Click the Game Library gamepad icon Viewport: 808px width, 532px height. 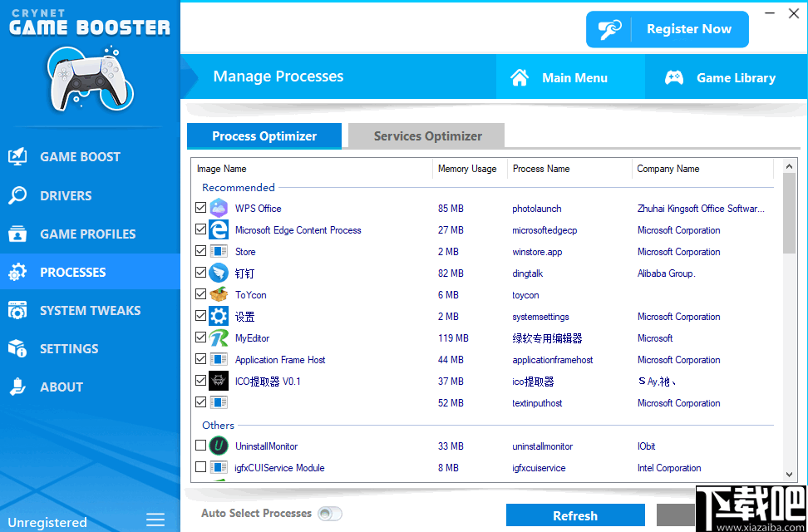coord(674,78)
